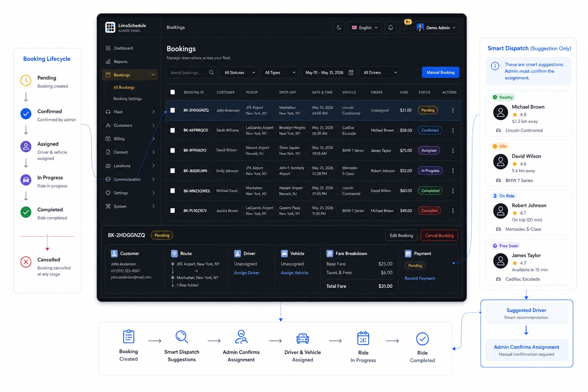The image size is (588, 392).
Task: Check the BK-MN23QWES row checkbox
Action: tap(173, 191)
